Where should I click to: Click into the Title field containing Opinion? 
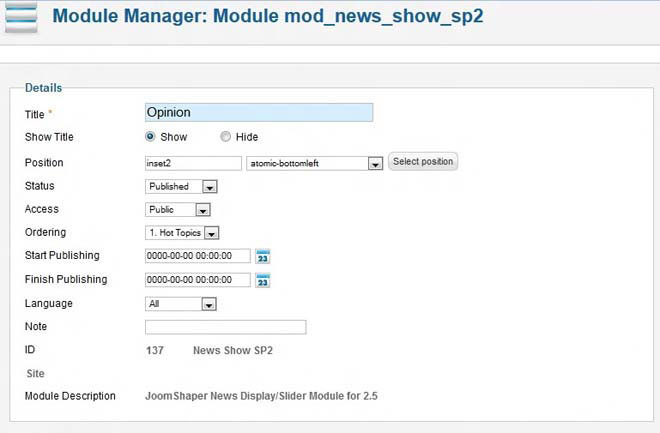tap(258, 113)
